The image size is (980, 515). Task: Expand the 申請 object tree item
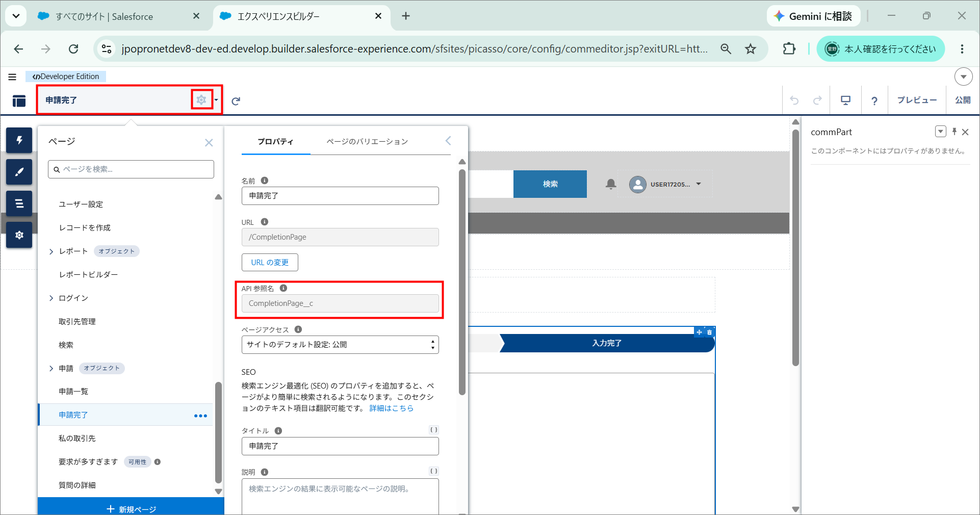pyautogui.click(x=51, y=368)
